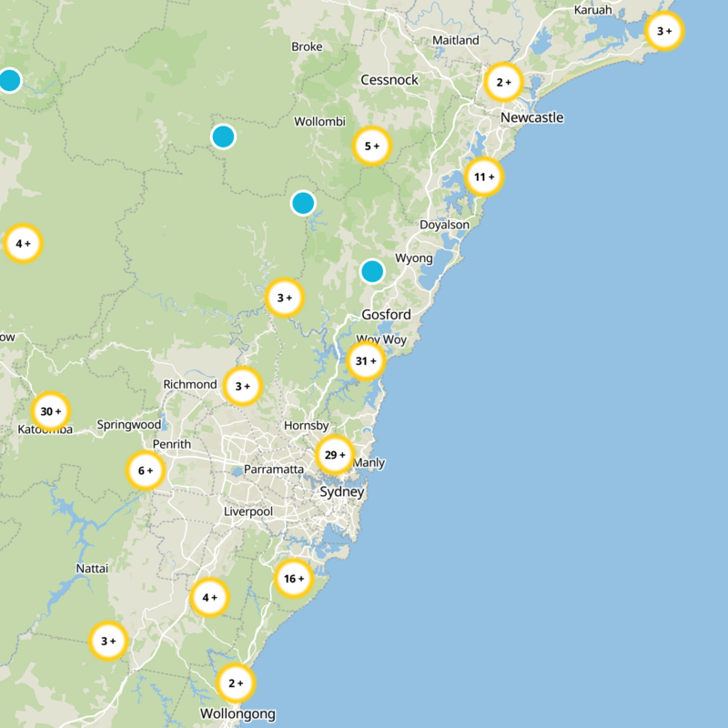
Task: Open the 3+ cluster beside Richmond
Action: point(242,386)
